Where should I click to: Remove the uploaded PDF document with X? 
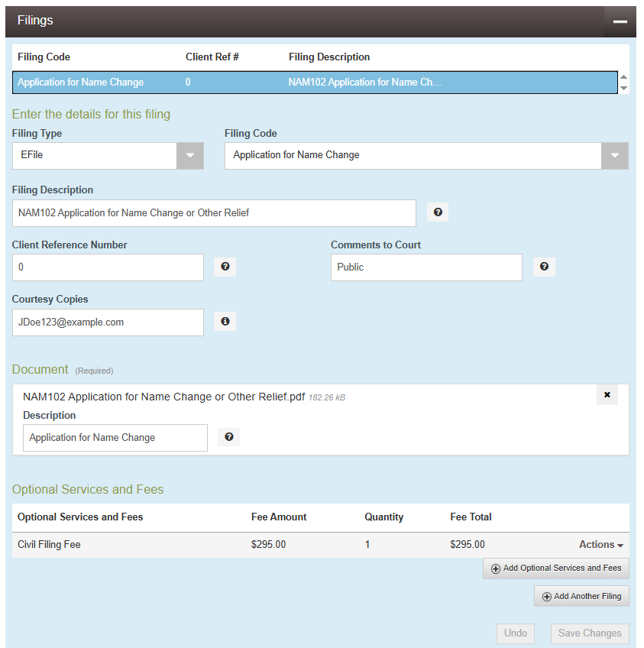tap(607, 395)
